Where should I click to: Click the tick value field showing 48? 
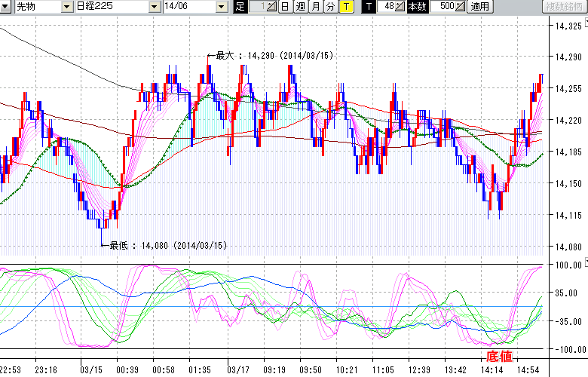[387, 7]
